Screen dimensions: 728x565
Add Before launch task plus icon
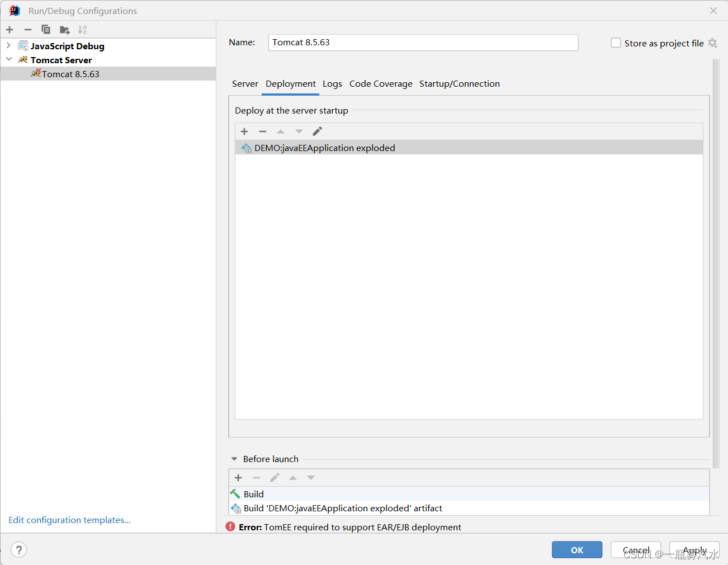238,478
